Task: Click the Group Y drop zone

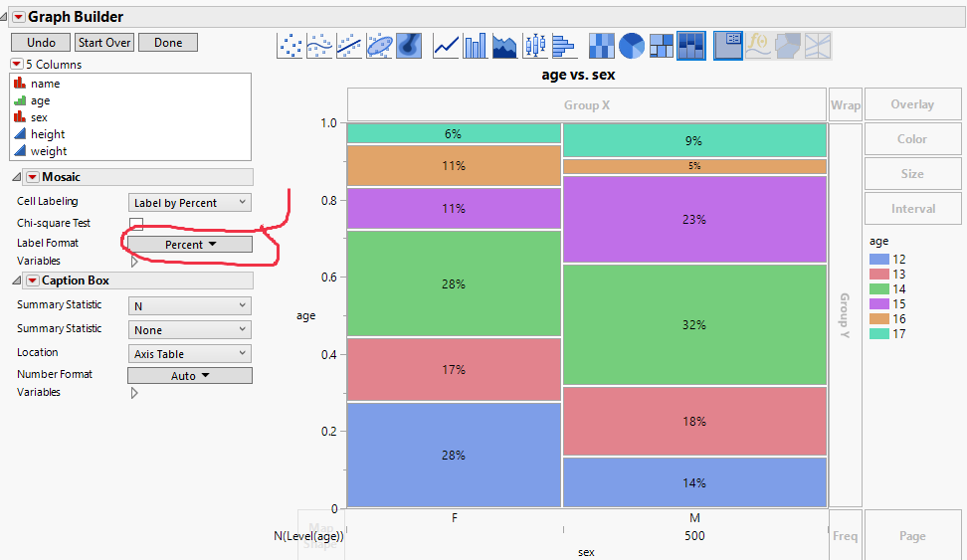Action: [845, 315]
